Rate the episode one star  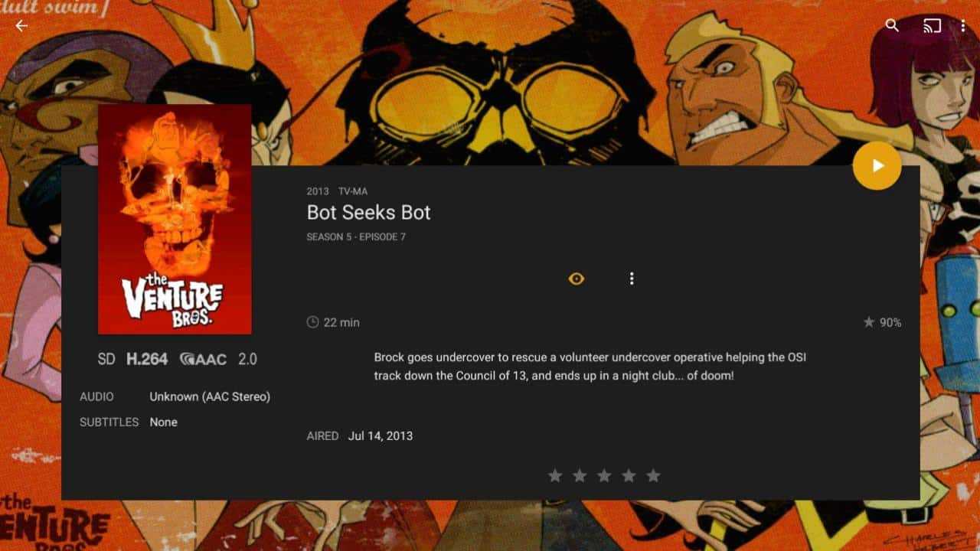click(x=555, y=476)
